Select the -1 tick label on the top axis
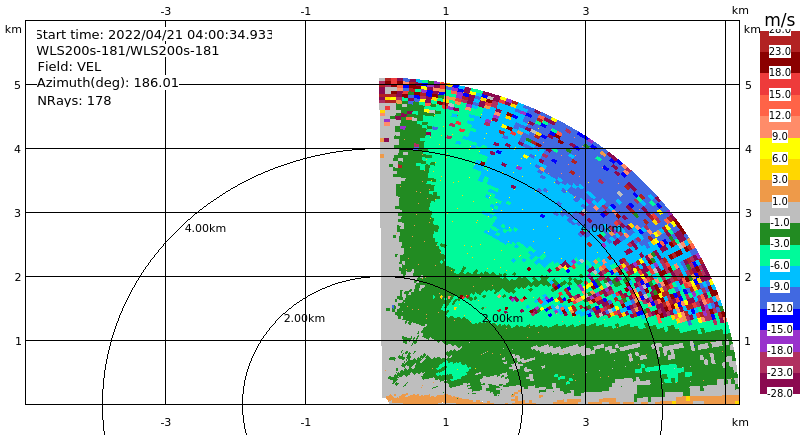The width and height of the screenshot is (800, 435). (305, 11)
